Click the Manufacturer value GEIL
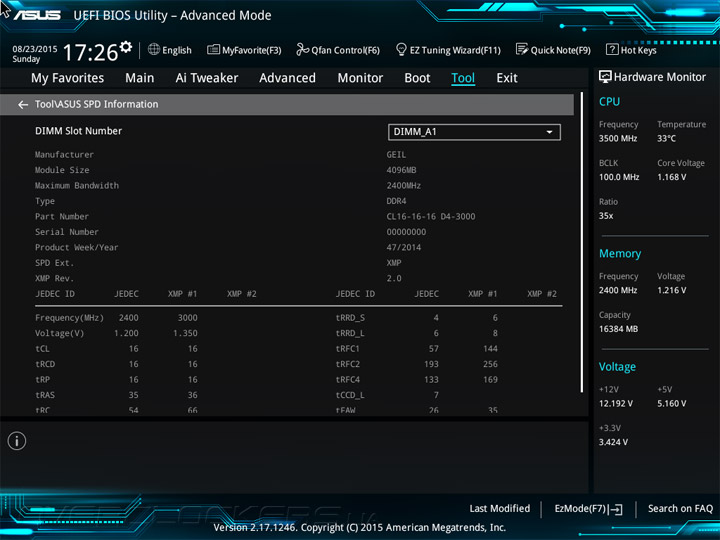 click(x=396, y=155)
